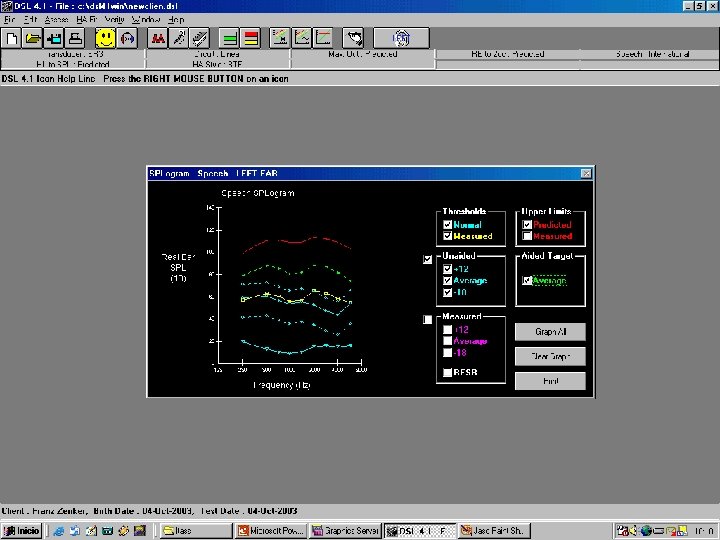Open the Assess menu
Image resolution: width=720 pixels, height=540 pixels.
point(56,20)
